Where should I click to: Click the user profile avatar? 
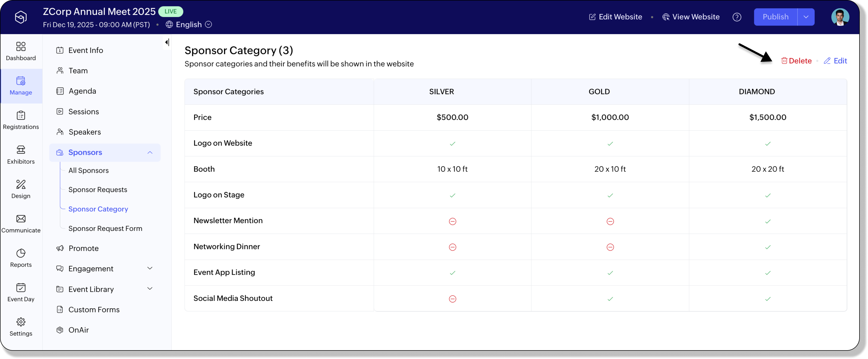pyautogui.click(x=840, y=17)
